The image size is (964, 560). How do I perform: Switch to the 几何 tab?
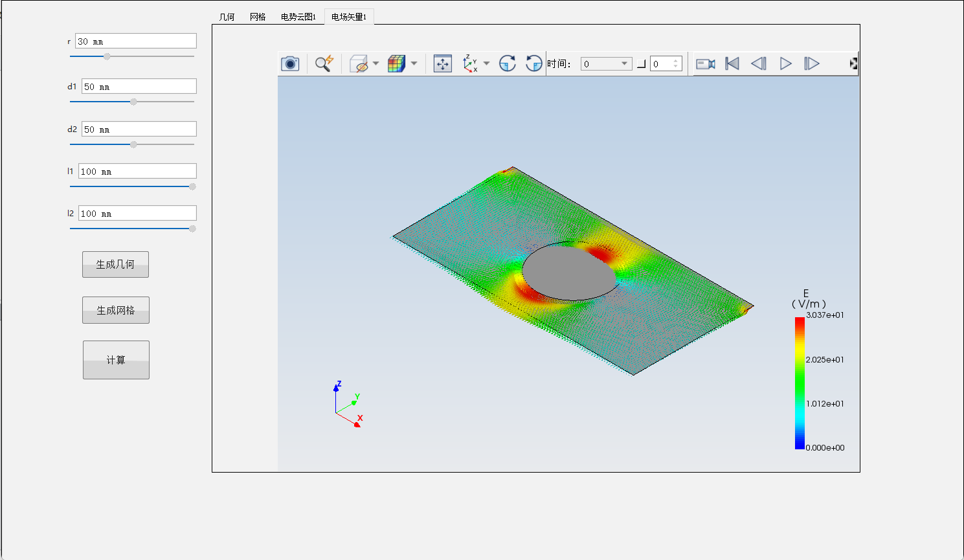click(x=227, y=17)
